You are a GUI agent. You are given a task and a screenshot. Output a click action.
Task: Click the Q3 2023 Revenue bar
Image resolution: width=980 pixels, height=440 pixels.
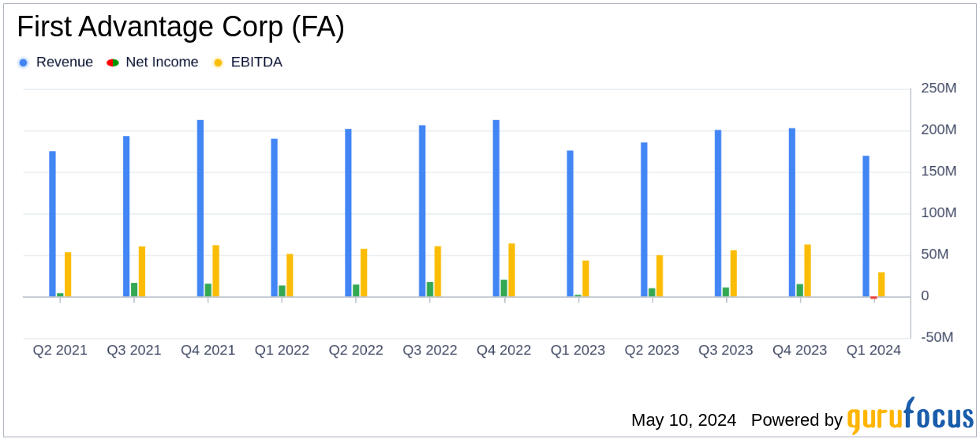click(x=718, y=213)
